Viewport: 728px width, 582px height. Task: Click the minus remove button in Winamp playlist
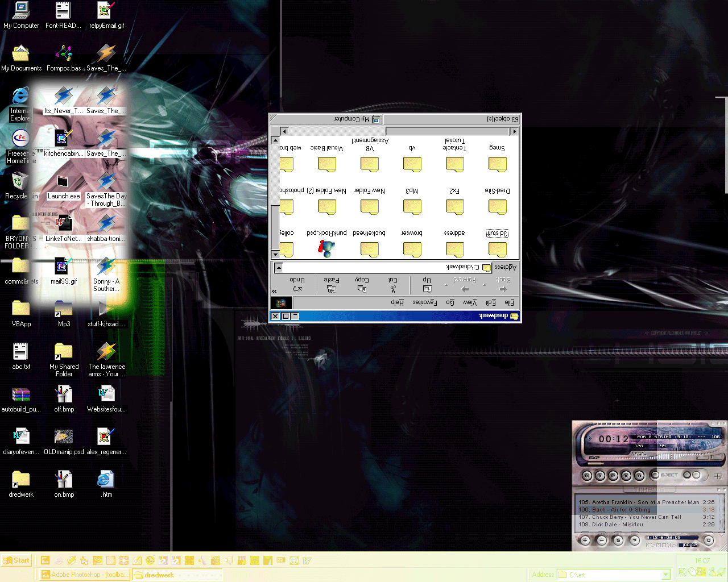pyautogui.click(x=602, y=540)
